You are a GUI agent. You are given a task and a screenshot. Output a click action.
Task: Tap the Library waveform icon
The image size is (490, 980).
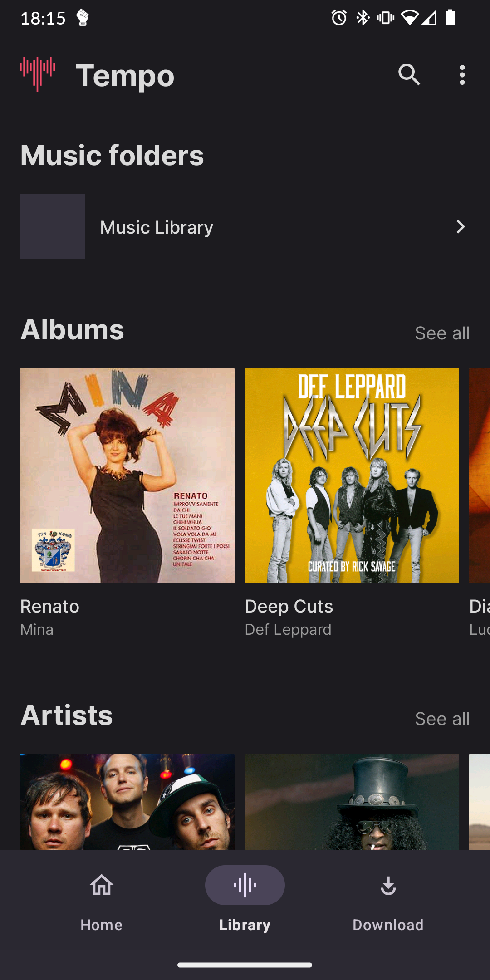(x=245, y=885)
